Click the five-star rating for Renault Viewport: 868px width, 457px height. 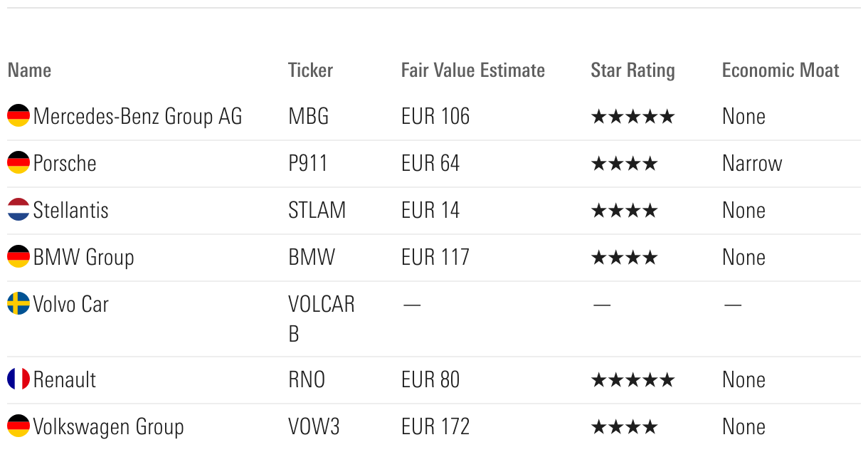tap(633, 379)
